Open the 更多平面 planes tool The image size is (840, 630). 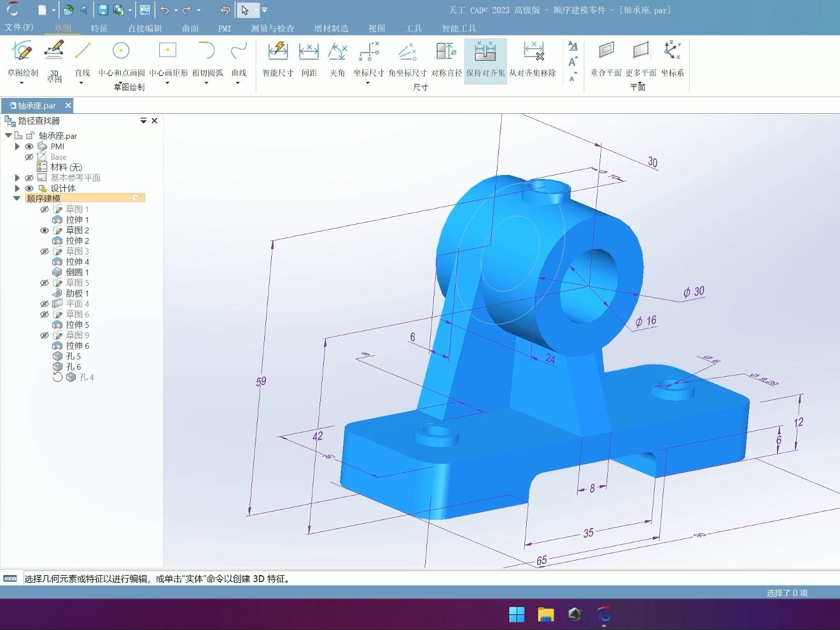coord(641,59)
